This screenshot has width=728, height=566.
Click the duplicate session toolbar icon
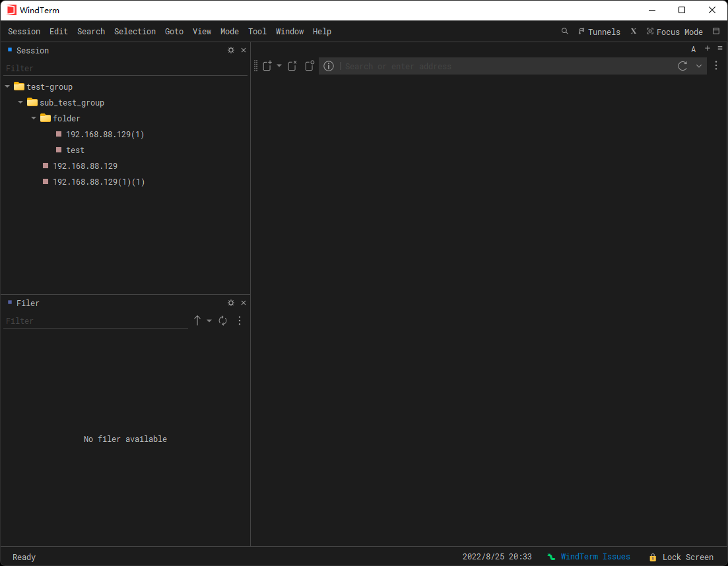pos(310,66)
